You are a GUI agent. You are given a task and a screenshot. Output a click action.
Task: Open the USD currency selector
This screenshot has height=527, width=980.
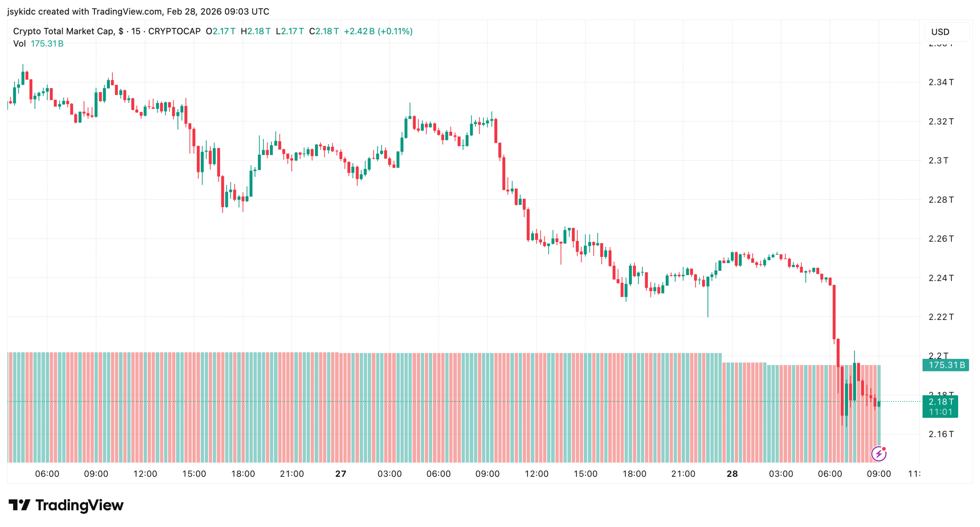[x=940, y=32]
